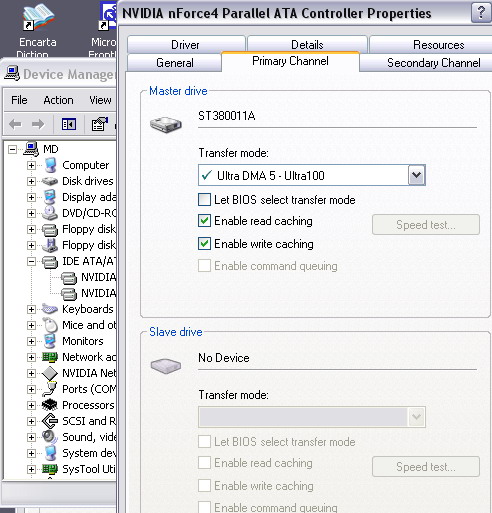Uncheck Enable read caching for master drive

[x=204, y=221]
